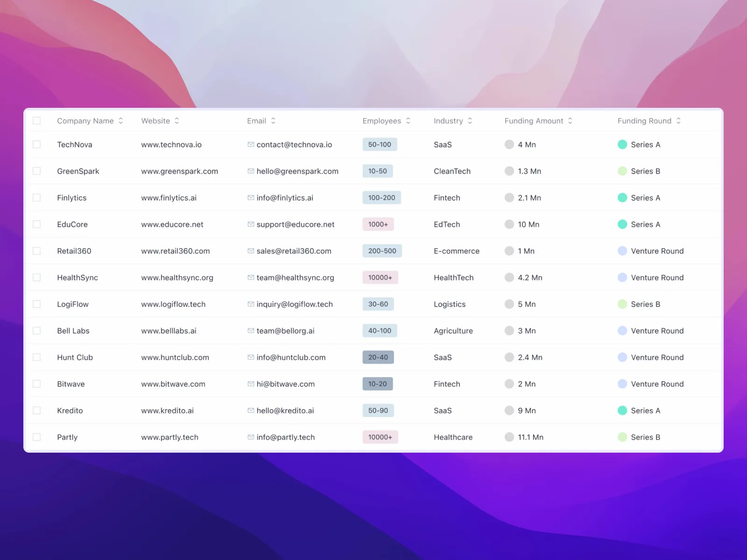Click the envelope icon beside contact@technova.io
Image resolution: width=747 pixels, height=560 pixels.
[251, 145]
